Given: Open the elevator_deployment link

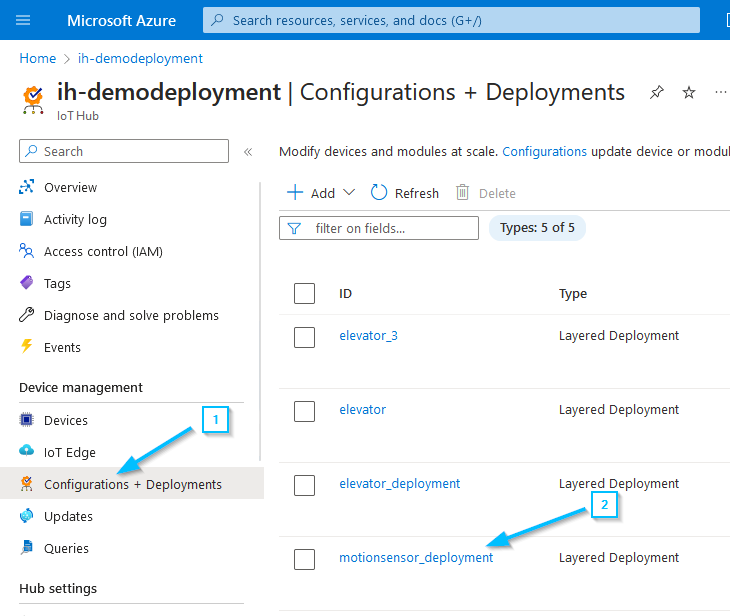Looking at the screenshot, I should (399, 483).
